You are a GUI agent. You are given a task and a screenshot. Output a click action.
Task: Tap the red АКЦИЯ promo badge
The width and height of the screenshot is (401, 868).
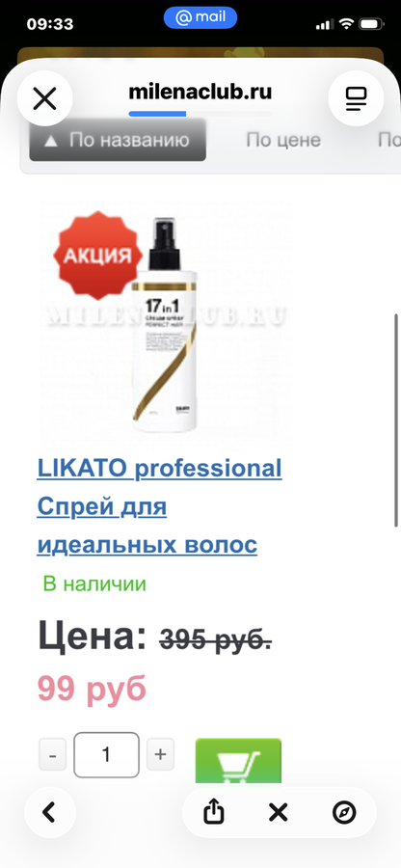coord(97,256)
